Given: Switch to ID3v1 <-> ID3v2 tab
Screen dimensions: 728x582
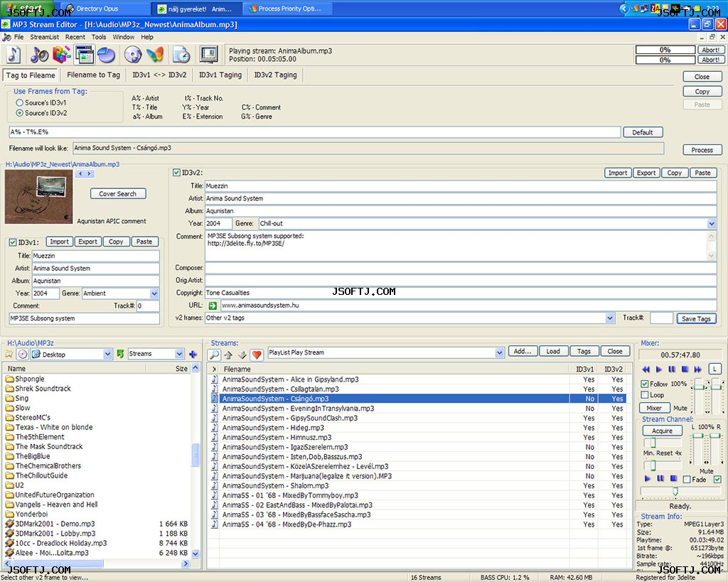Looking at the screenshot, I should point(159,75).
